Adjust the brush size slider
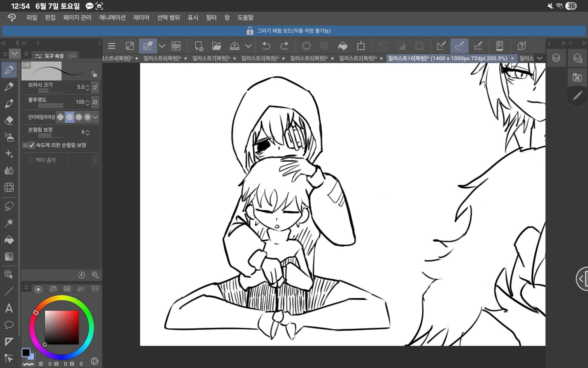 51,91
